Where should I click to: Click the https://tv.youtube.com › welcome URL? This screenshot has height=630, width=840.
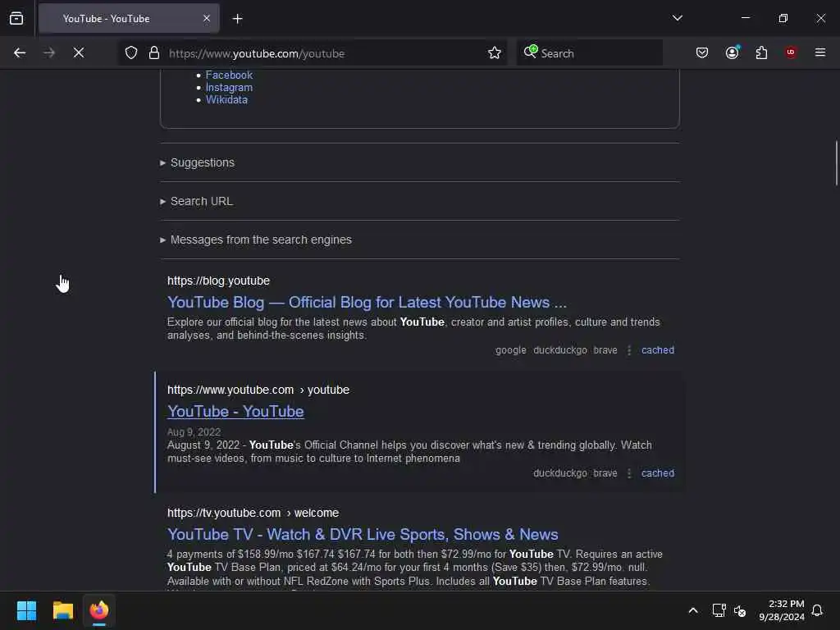(253, 513)
